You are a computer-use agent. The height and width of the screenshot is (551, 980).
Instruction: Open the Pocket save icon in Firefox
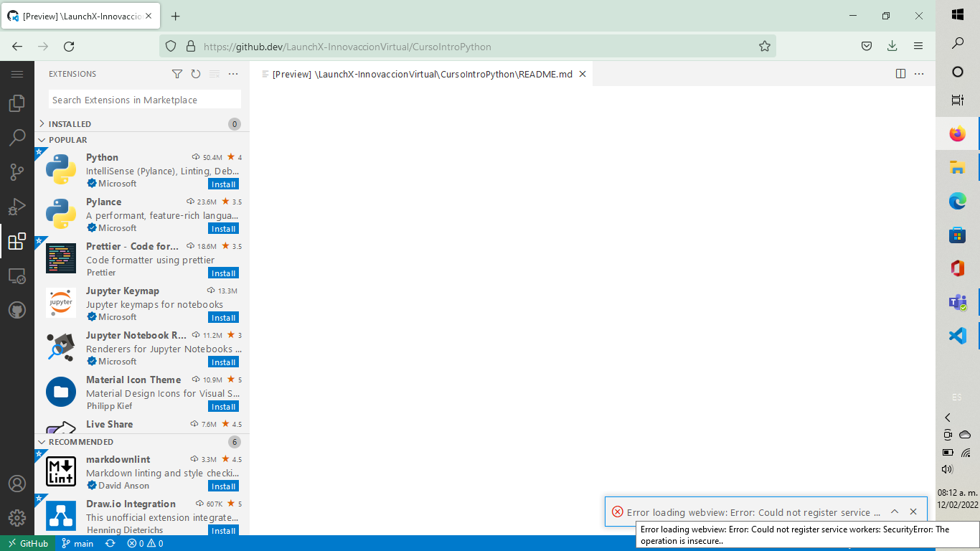[867, 46]
